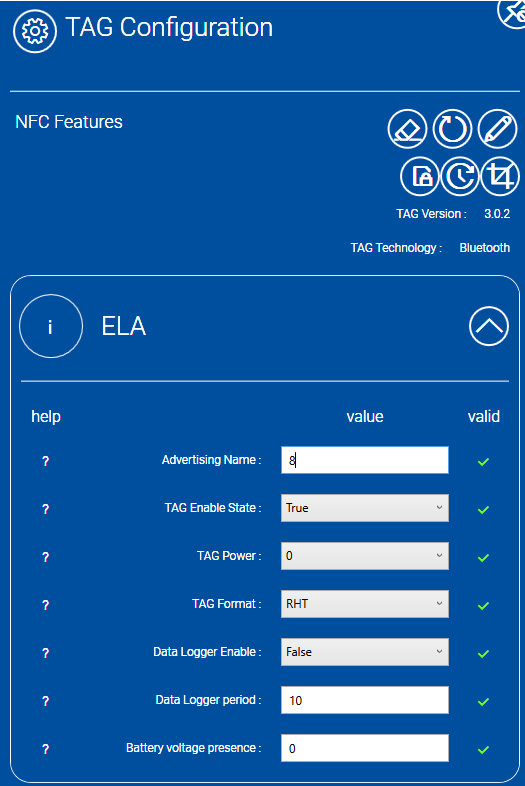
Task: Click the pencil write icon
Action: (497, 129)
